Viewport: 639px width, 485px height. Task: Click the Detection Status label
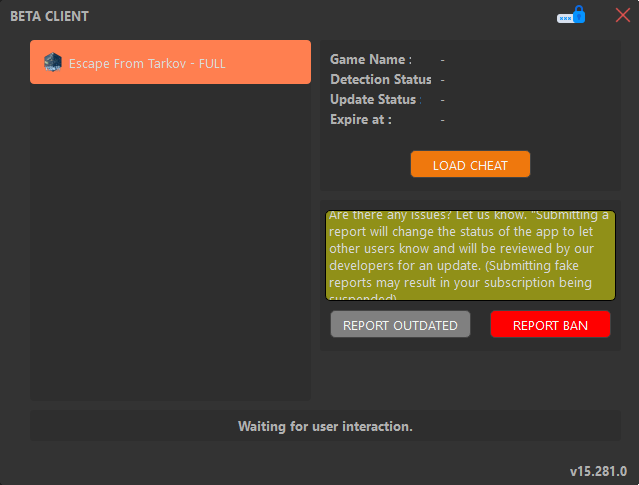pos(381,80)
